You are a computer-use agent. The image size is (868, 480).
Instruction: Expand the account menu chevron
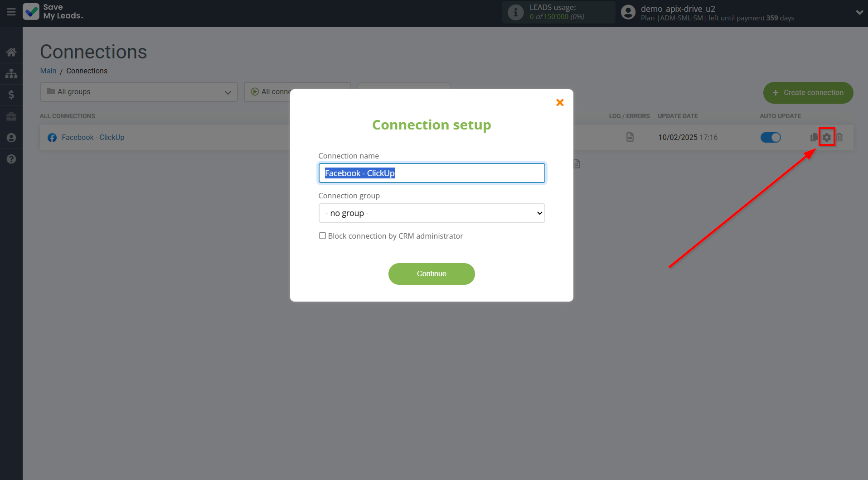(x=859, y=13)
